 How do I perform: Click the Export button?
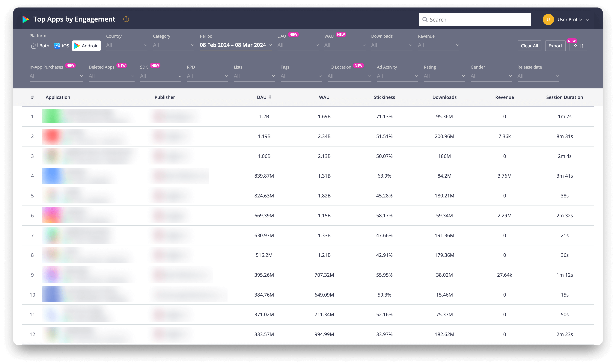pos(555,46)
